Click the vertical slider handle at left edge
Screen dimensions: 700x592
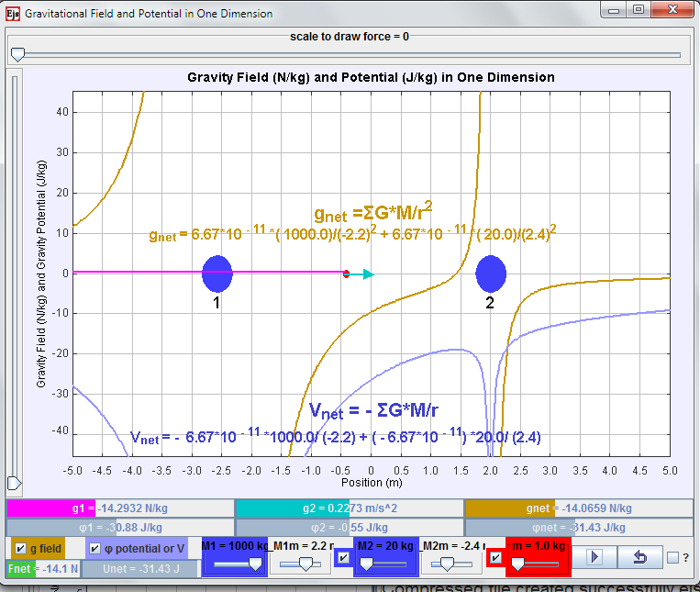pos(15,483)
